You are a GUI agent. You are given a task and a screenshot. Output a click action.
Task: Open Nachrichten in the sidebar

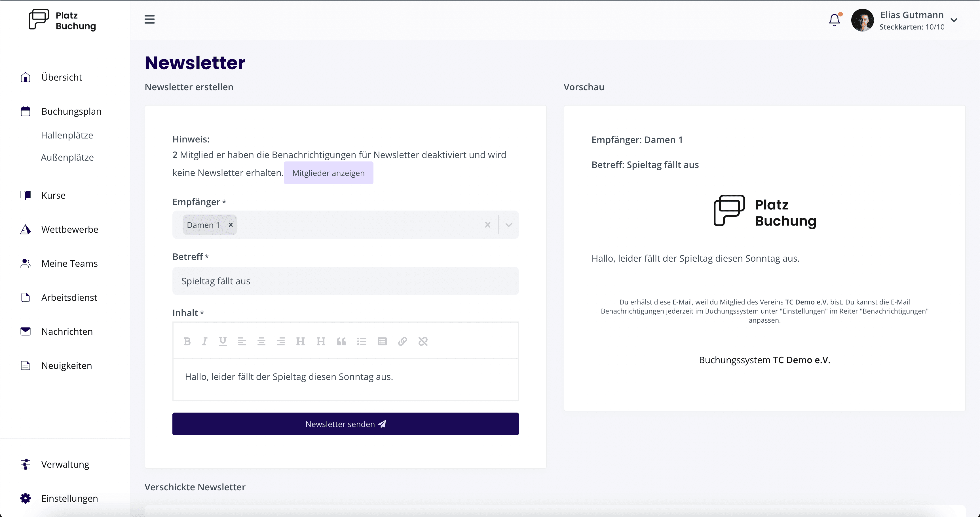point(67,332)
